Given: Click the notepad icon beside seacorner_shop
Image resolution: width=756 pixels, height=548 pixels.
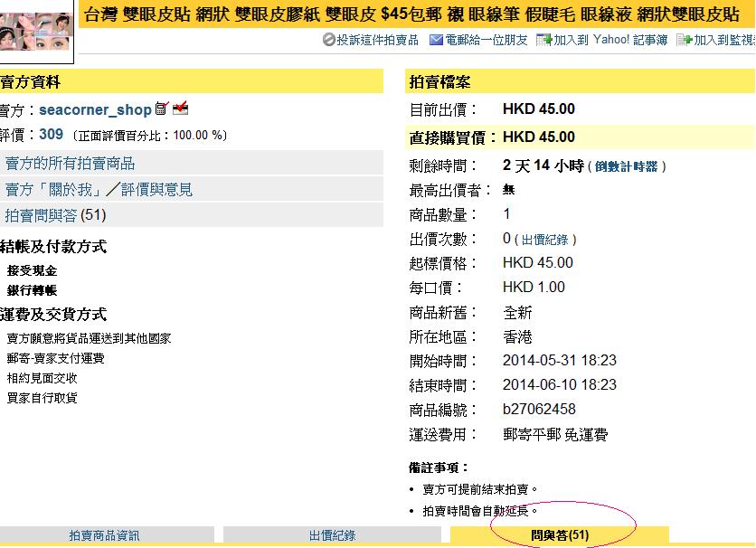Looking at the screenshot, I should pos(162,109).
